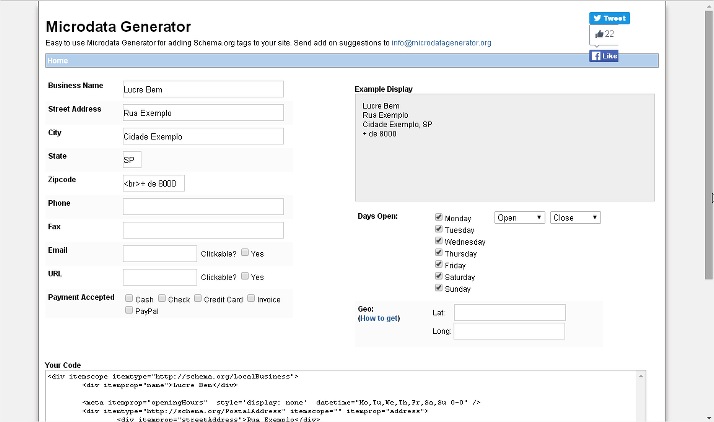Click into the Street Address field
The image size is (714, 422).
coord(203,113)
